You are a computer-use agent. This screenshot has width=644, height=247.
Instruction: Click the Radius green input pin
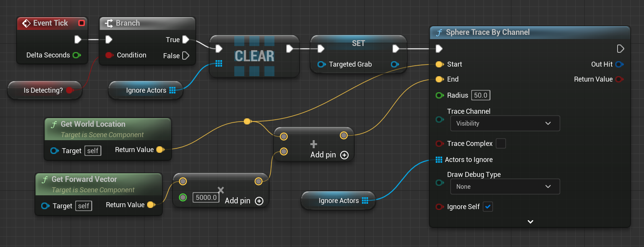440,95
